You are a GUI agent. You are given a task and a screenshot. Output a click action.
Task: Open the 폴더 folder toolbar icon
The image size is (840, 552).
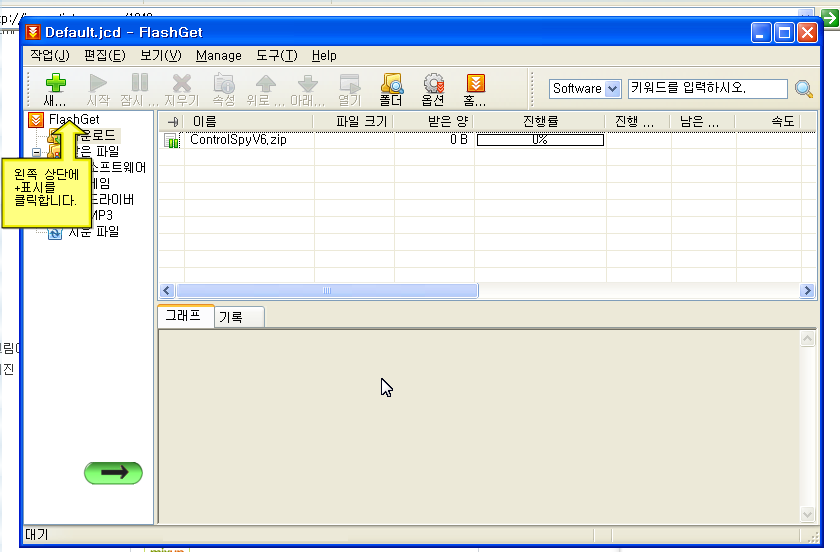coord(391,89)
